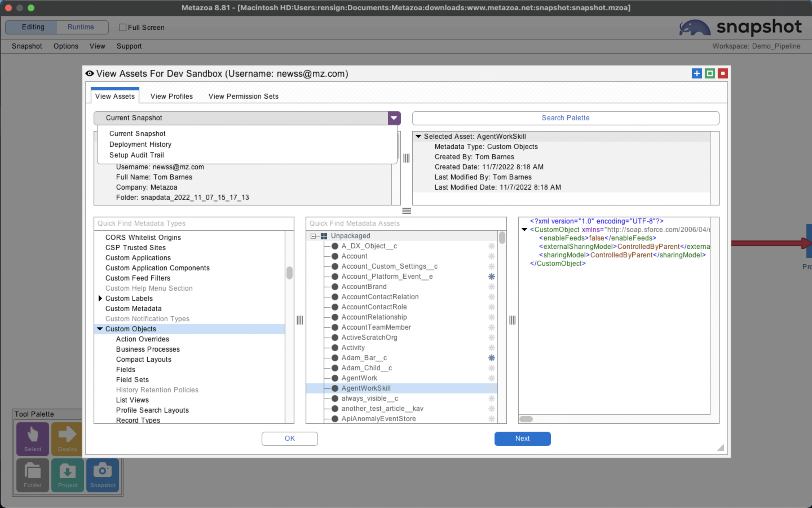Click the Project tool icon
The width and height of the screenshot is (812, 508).
pyautogui.click(x=67, y=475)
